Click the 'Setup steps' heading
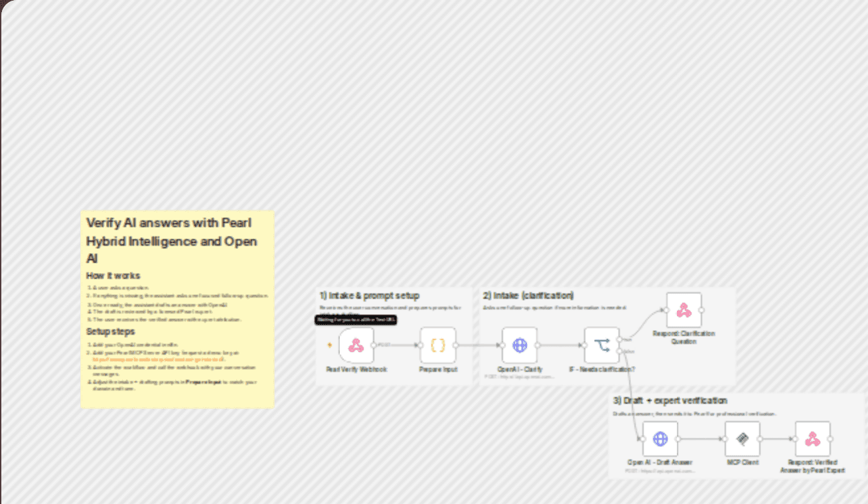868x504 pixels. 111,331
